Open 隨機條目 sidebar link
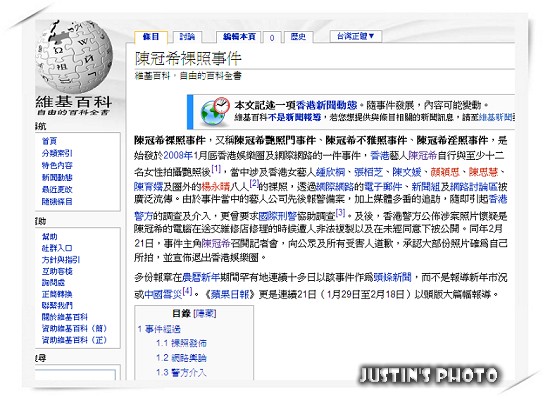The width and height of the screenshot is (550, 400). (x=57, y=201)
